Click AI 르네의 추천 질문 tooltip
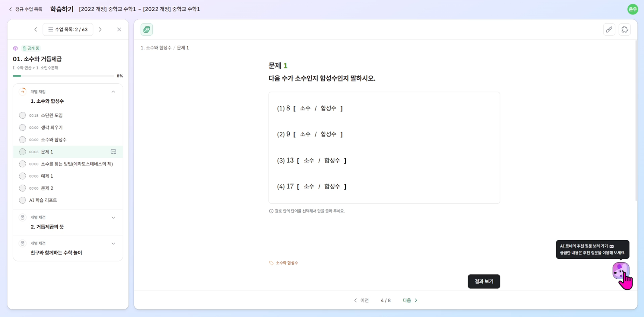The width and height of the screenshot is (644, 317). click(592, 249)
